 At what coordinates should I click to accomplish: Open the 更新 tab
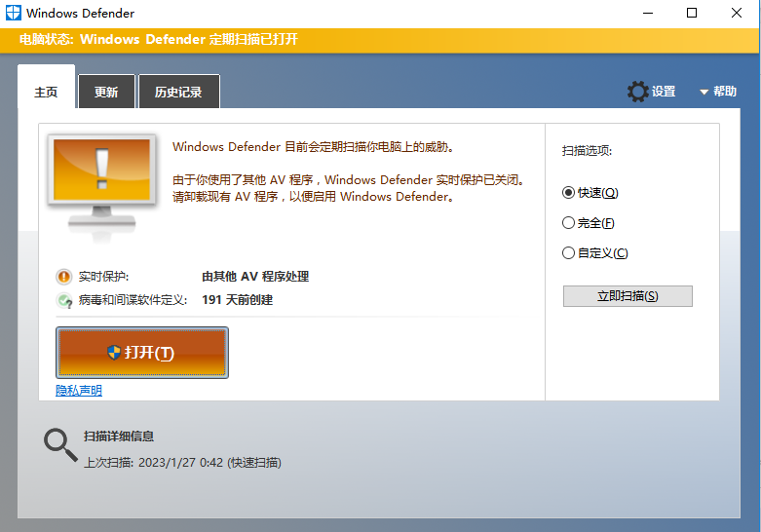click(x=106, y=92)
